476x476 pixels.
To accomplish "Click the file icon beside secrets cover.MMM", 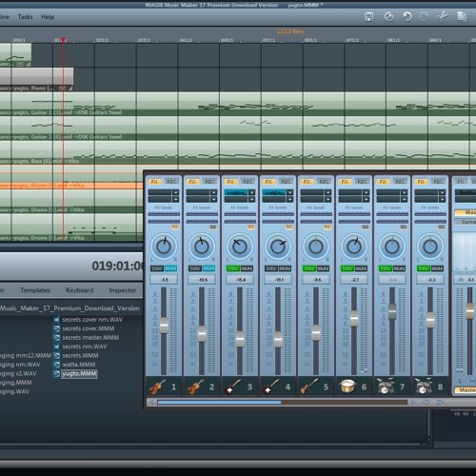I will (56, 328).
